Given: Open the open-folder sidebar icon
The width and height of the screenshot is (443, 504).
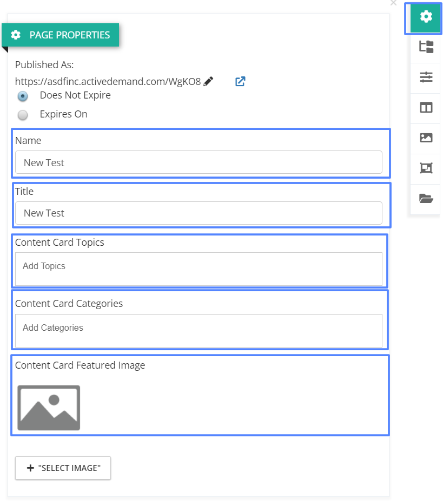Looking at the screenshot, I should tap(426, 198).
